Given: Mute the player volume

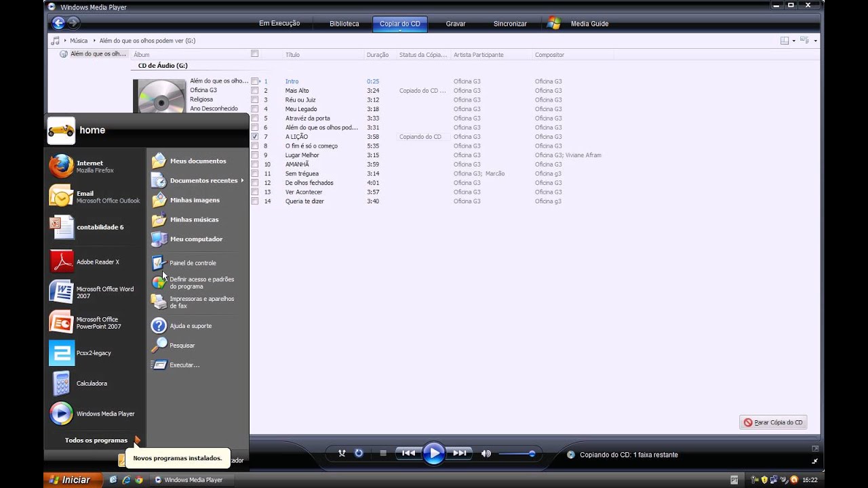Looking at the screenshot, I should pyautogui.click(x=486, y=453).
